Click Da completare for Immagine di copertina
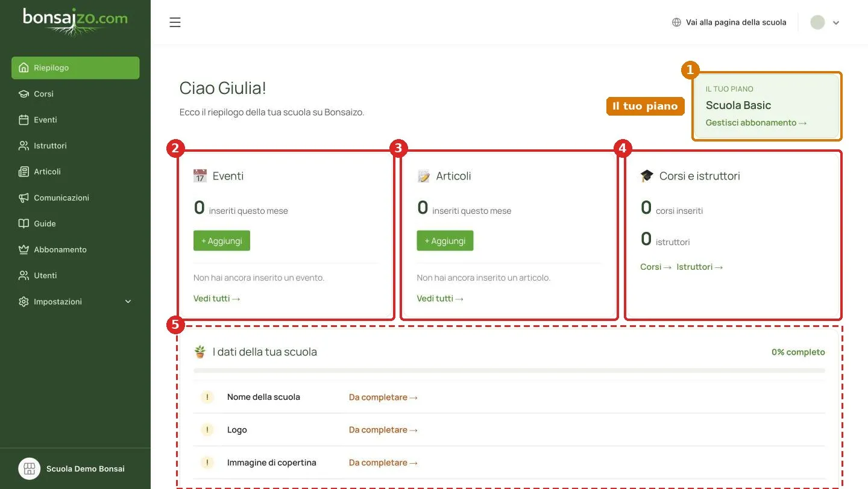The height and width of the screenshot is (489, 868). [383, 463]
